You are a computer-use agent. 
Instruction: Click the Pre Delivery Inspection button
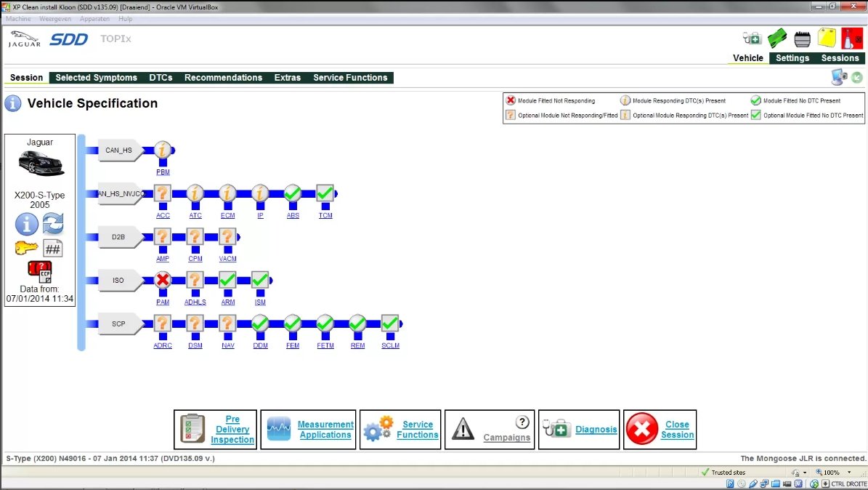(215, 430)
